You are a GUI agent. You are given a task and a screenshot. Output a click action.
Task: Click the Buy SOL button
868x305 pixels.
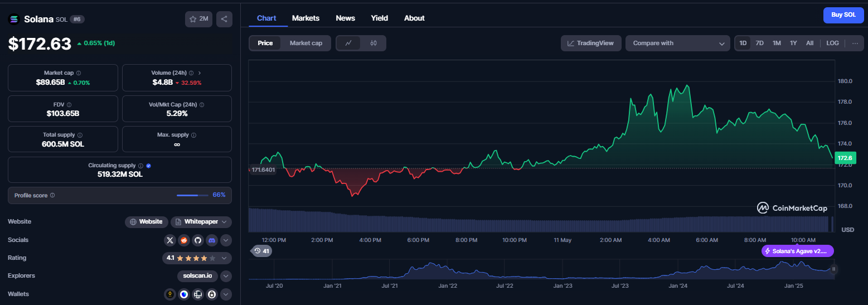[843, 15]
